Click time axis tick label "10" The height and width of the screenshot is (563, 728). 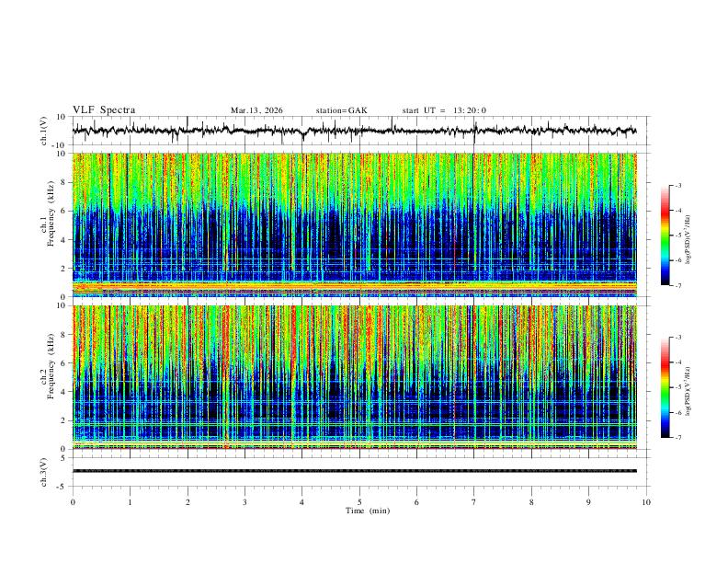tap(646, 502)
